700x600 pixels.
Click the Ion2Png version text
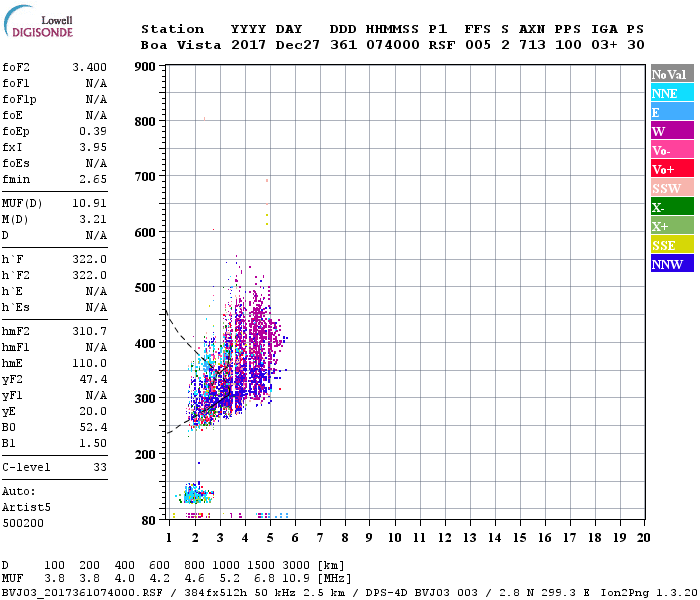coord(649,593)
